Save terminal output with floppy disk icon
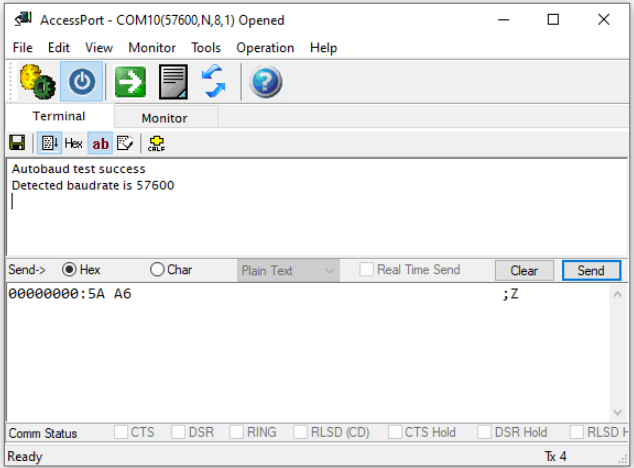Viewport: 634px width, 468px height. [17, 143]
